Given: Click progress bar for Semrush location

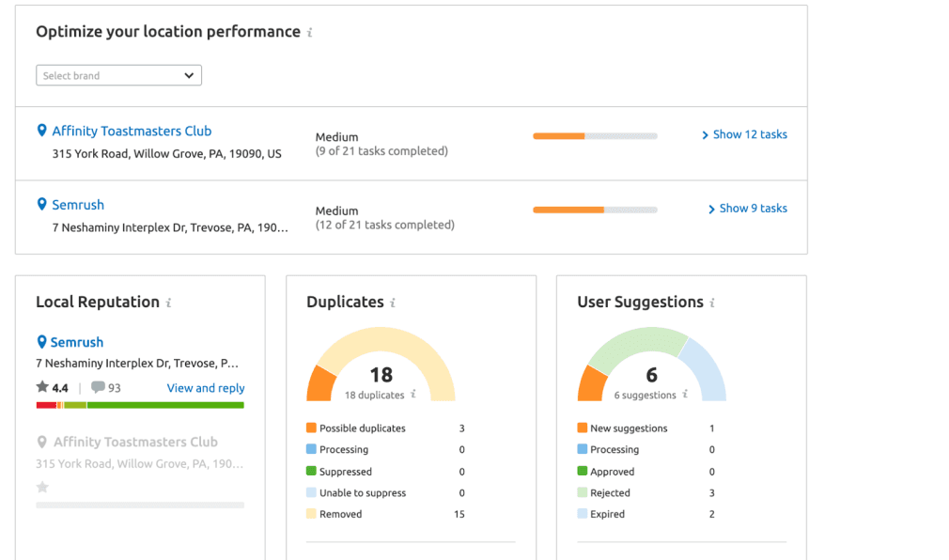Looking at the screenshot, I should [595, 210].
